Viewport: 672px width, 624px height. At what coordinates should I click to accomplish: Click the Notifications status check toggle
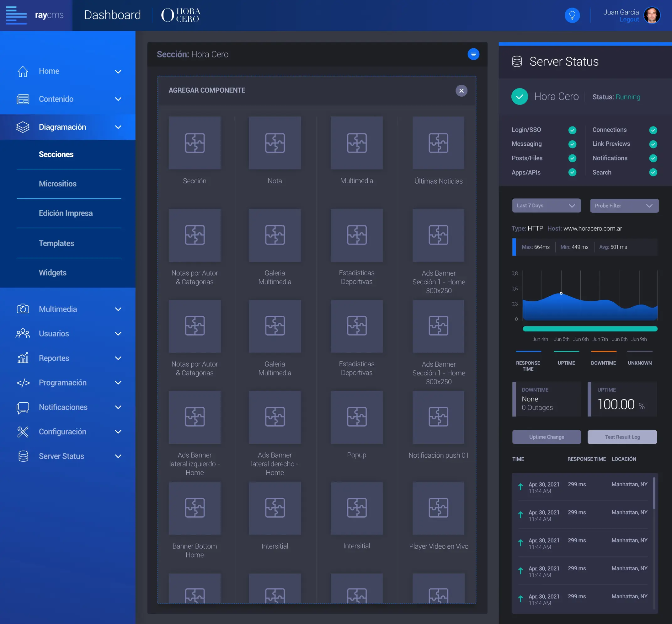click(653, 158)
